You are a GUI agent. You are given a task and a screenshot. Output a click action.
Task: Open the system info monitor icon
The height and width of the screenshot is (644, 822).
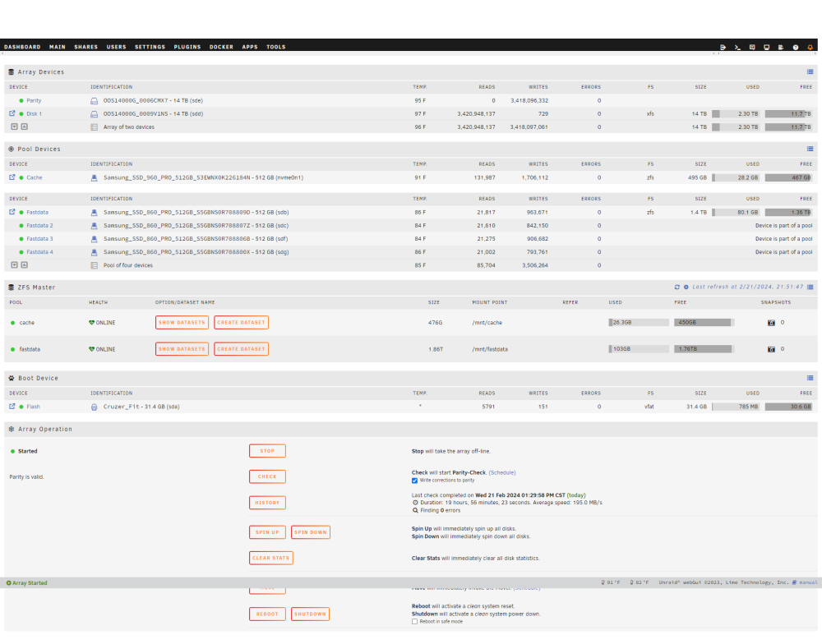click(766, 47)
